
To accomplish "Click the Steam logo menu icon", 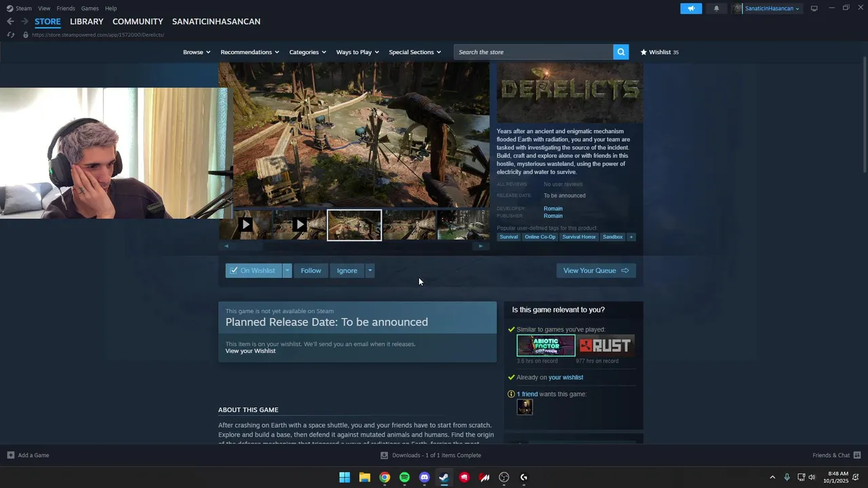I will (9, 8).
